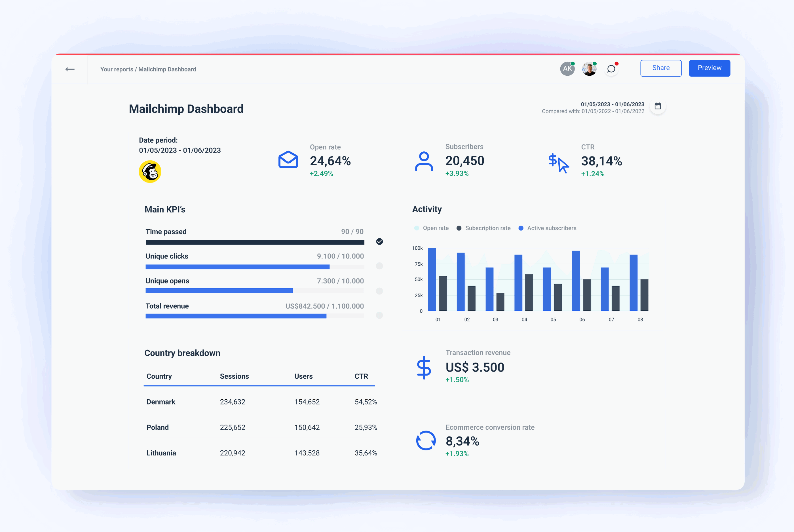Check the circle next to Unique clicks
794x532 pixels.
(x=379, y=266)
